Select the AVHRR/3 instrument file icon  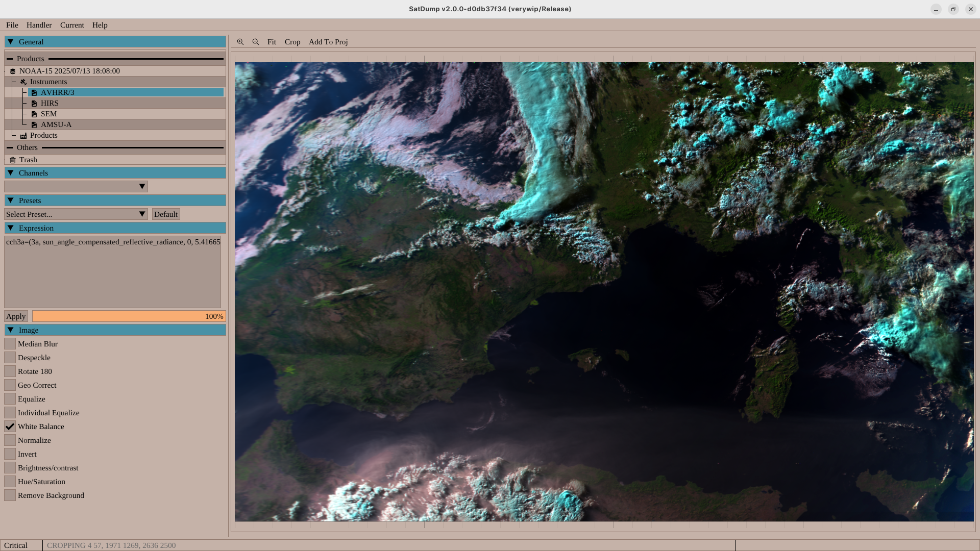coord(34,93)
